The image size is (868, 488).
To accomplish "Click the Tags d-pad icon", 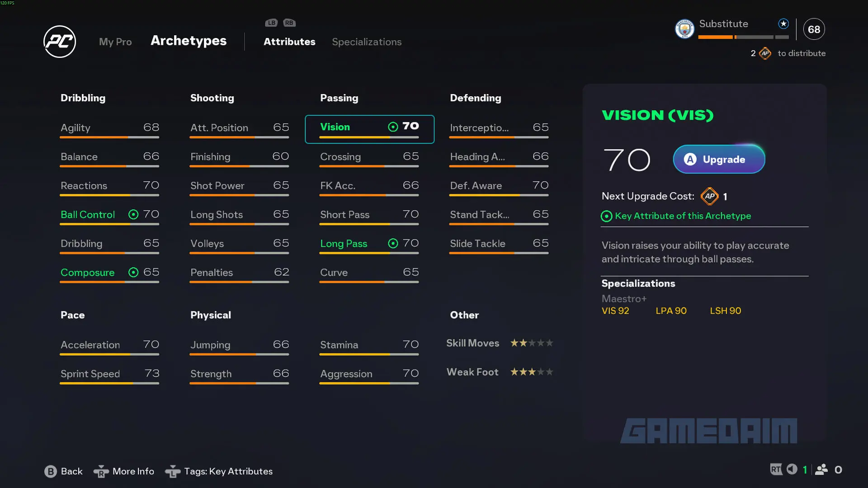I will [173, 471].
